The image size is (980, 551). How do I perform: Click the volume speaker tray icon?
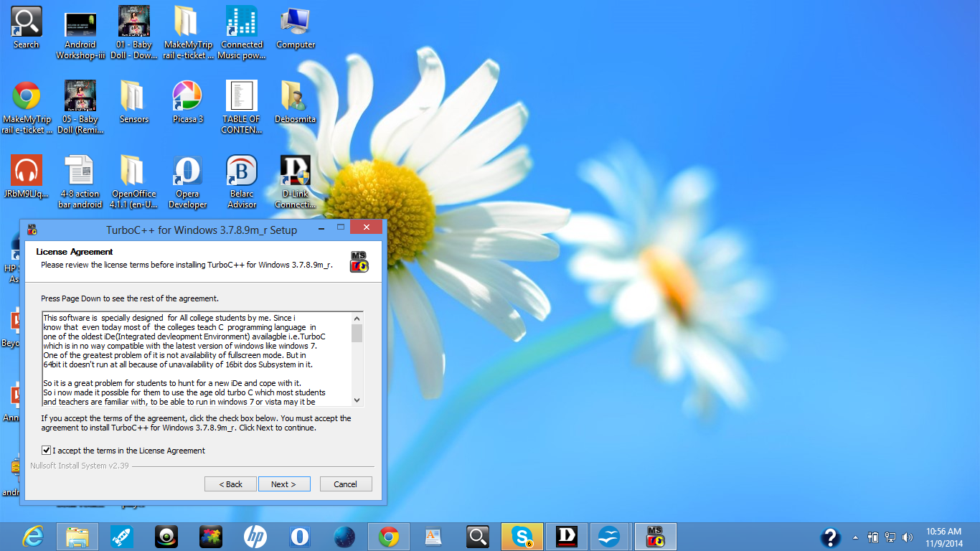click(x=908, y=537)
